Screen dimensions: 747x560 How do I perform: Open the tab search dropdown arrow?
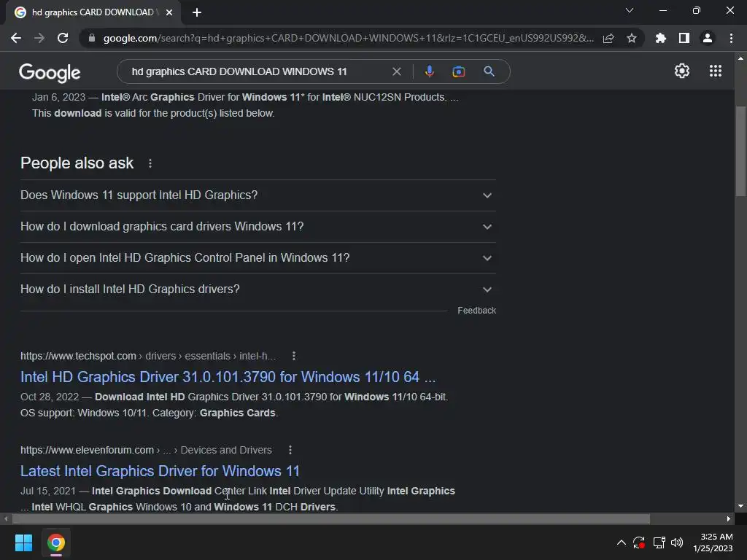tap(630, 10)
